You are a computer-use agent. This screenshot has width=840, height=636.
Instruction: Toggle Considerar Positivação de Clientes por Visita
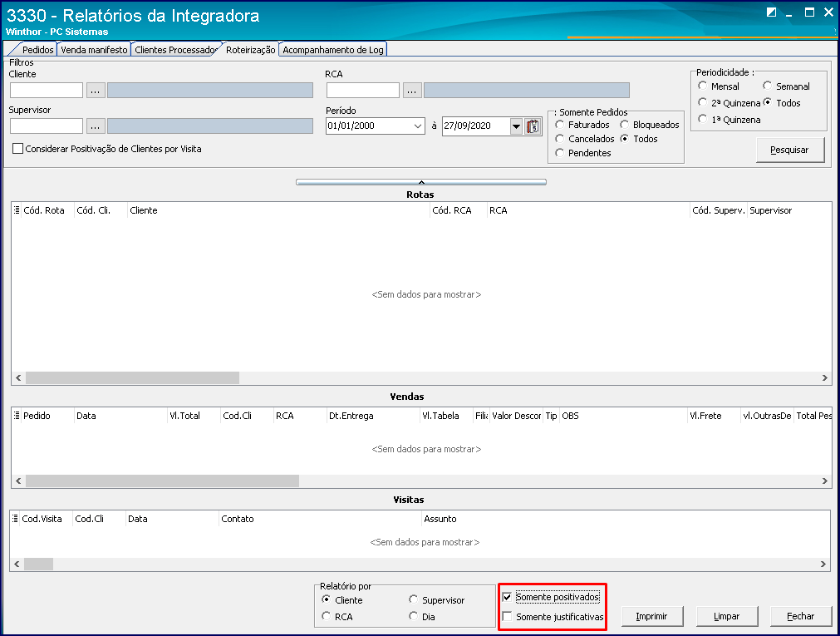[x=17, y=149]
